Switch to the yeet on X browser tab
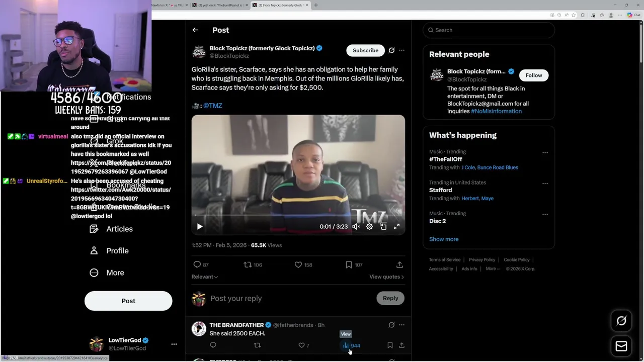The width and height of the screenshot is (644, 362). click(221, 5)
